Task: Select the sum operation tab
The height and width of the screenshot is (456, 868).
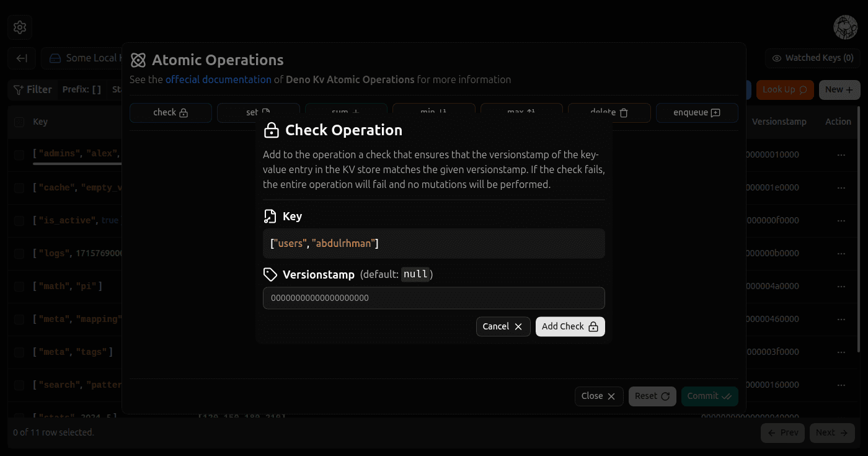Action: click(x=346, y=112)
